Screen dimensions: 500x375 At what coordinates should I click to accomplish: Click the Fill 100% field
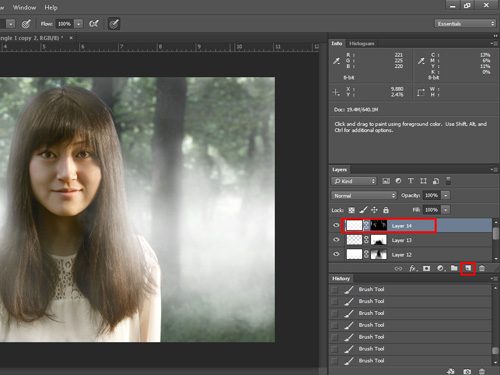[432, 210]
